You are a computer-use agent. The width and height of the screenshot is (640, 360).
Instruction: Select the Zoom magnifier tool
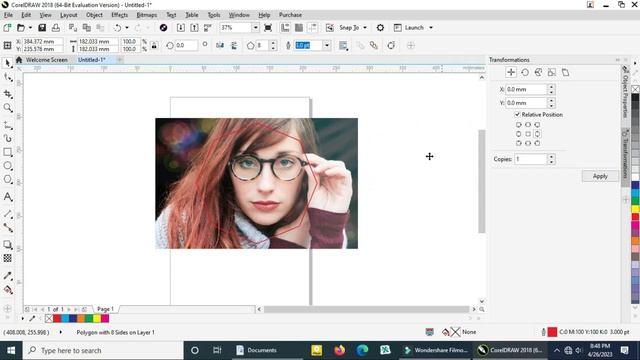(x=7, y=108)
